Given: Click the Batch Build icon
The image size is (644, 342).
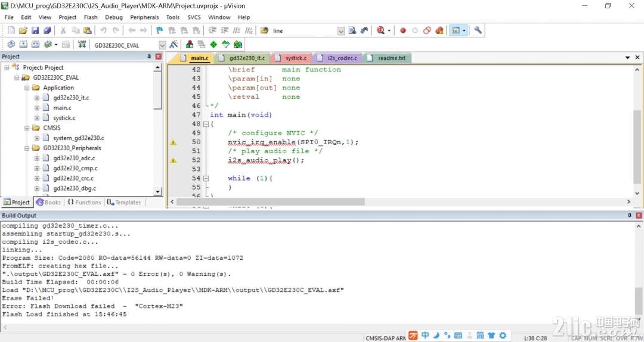Looking at the screenshot, I should tap(48, 44).
